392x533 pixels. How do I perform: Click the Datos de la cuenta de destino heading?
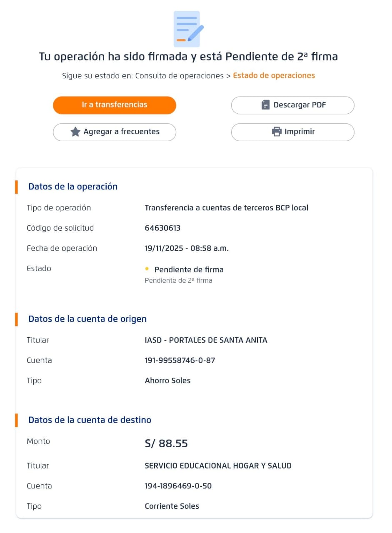point(90,420)
